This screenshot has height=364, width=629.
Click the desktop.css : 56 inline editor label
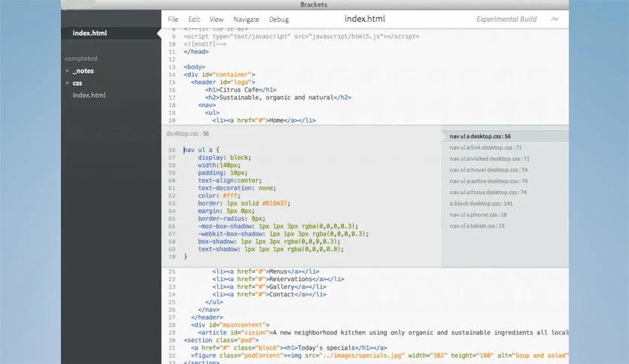point(188,134)
